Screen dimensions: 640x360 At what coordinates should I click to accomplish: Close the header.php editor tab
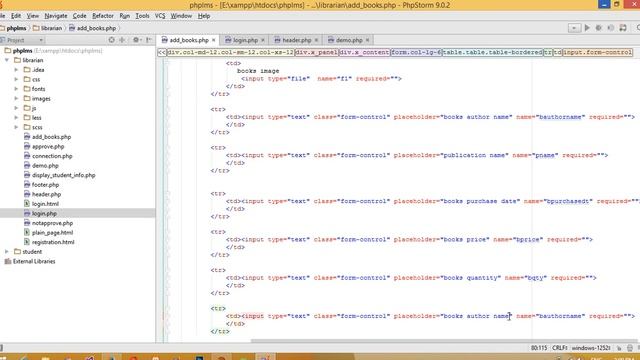[316, 40]
